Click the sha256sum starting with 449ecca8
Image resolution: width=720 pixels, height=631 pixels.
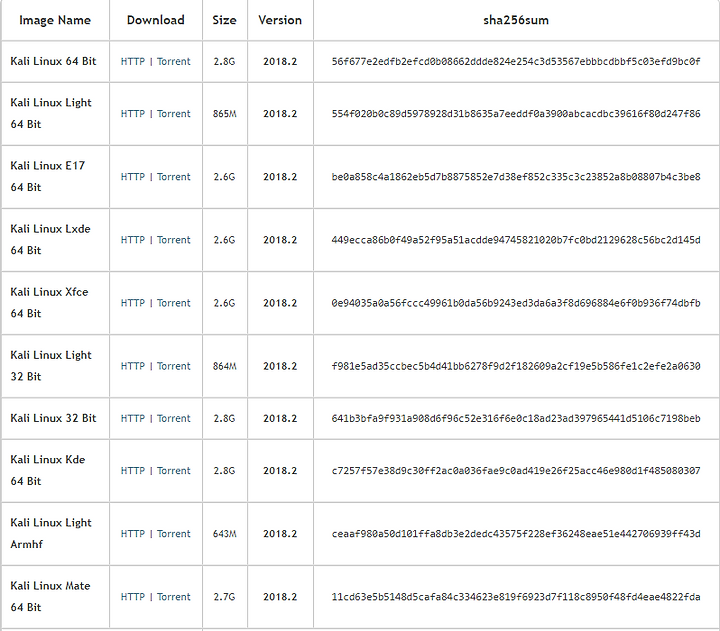[x=516, y=240]
